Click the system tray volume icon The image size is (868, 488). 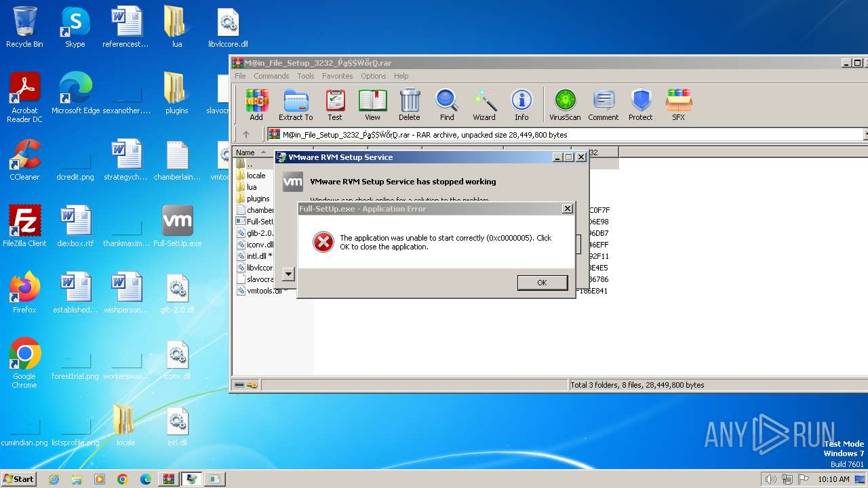770,479
